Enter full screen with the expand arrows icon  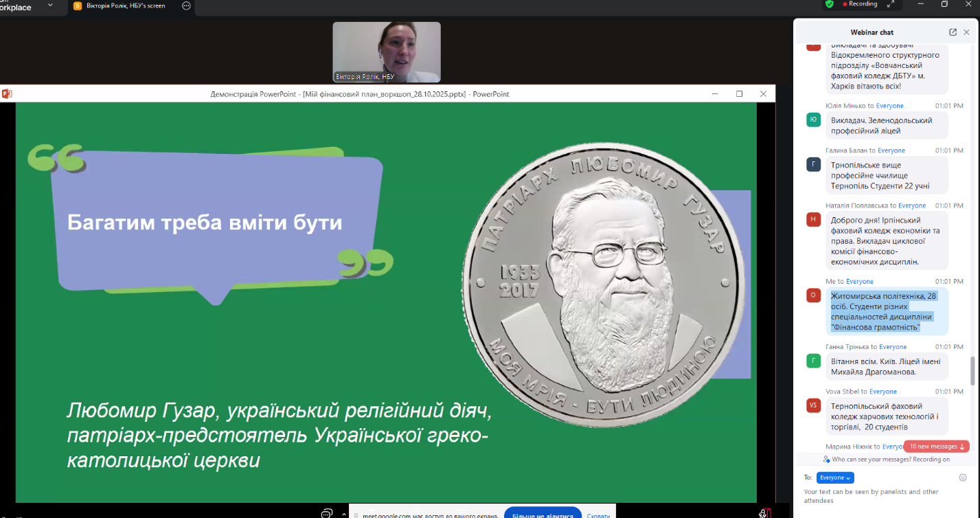point(891,4)
